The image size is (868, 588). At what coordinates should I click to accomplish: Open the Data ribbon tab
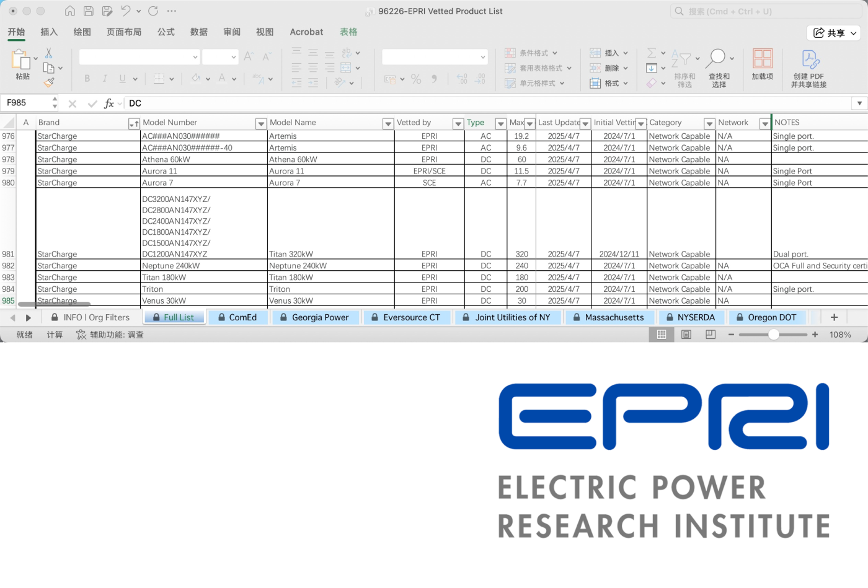[198, 32]
